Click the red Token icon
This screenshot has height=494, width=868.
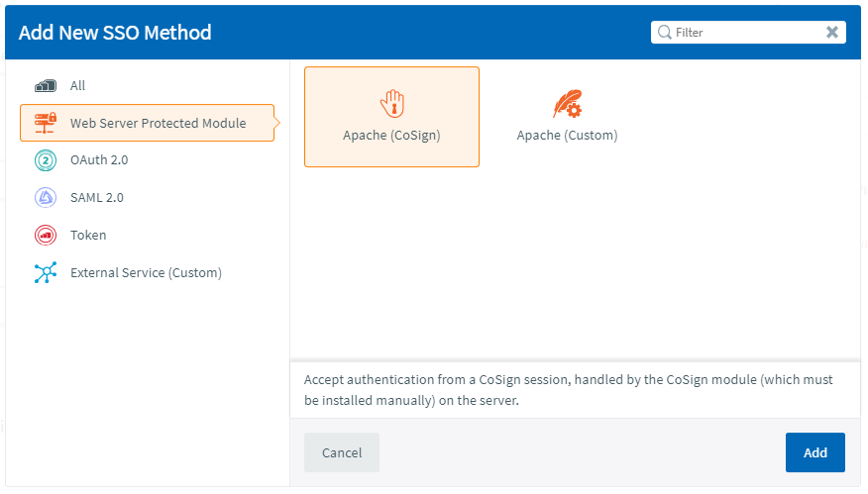point(47,236)
